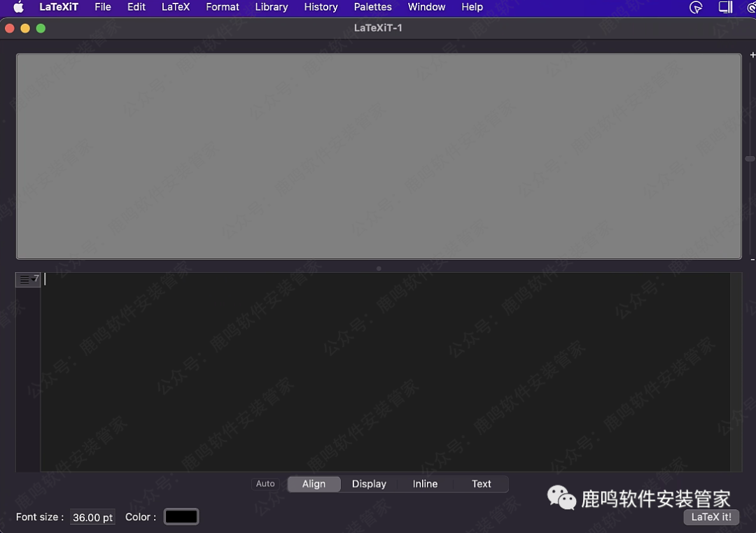Click the LaTeX source text editor

tap(385, 372)
